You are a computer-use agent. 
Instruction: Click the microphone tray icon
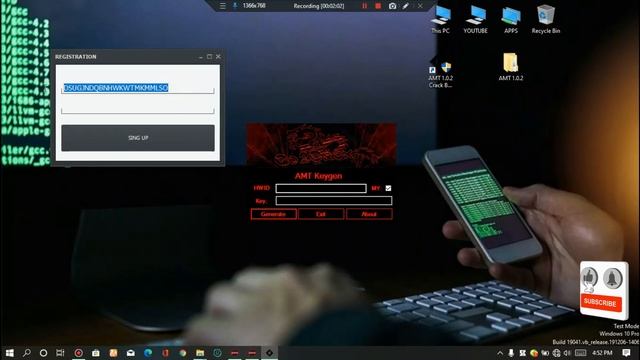point(511,353)
